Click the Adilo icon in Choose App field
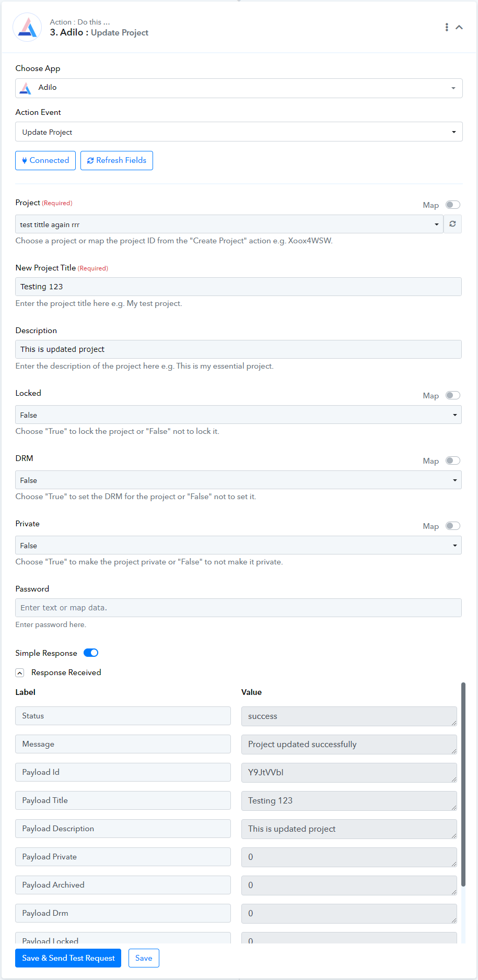478x980 pixels. 25,88
